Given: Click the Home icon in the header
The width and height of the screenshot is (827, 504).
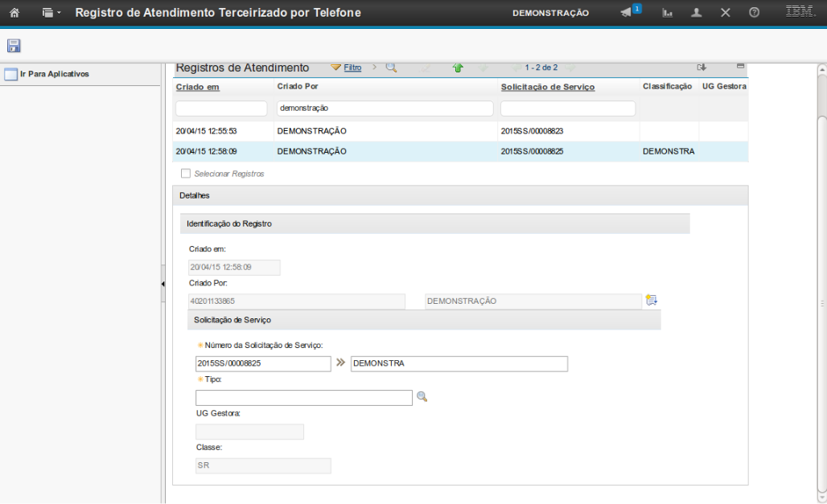Looking at the screenshot, I should (x=14, y=13).
